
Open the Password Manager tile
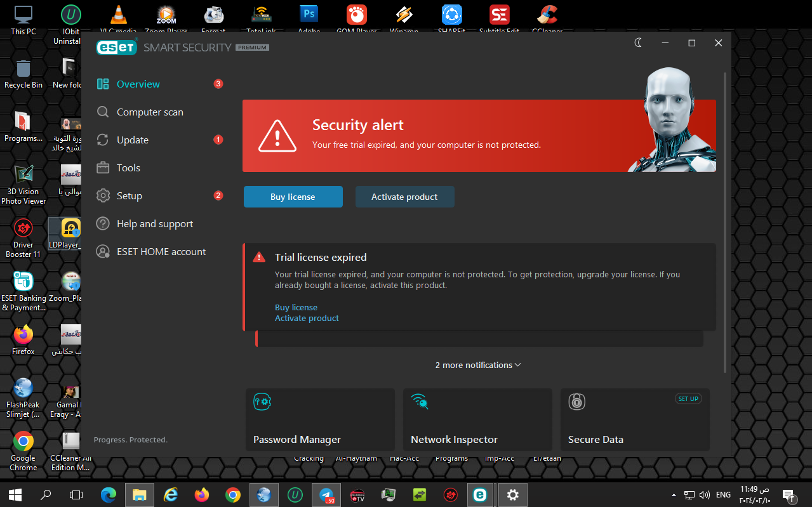[320, 419]
